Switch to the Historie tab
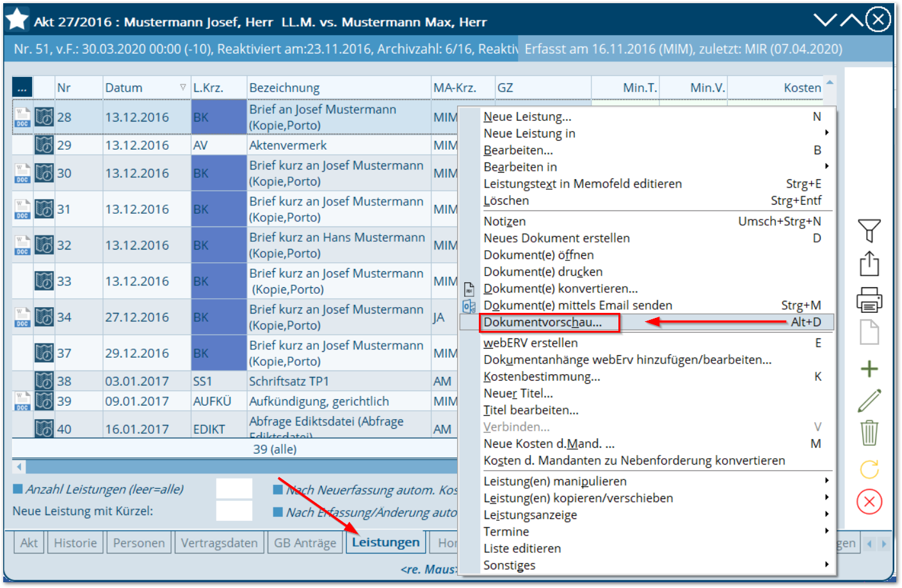Image resolution: width=902 pixels, height=588 pixels. click(76, 543)
